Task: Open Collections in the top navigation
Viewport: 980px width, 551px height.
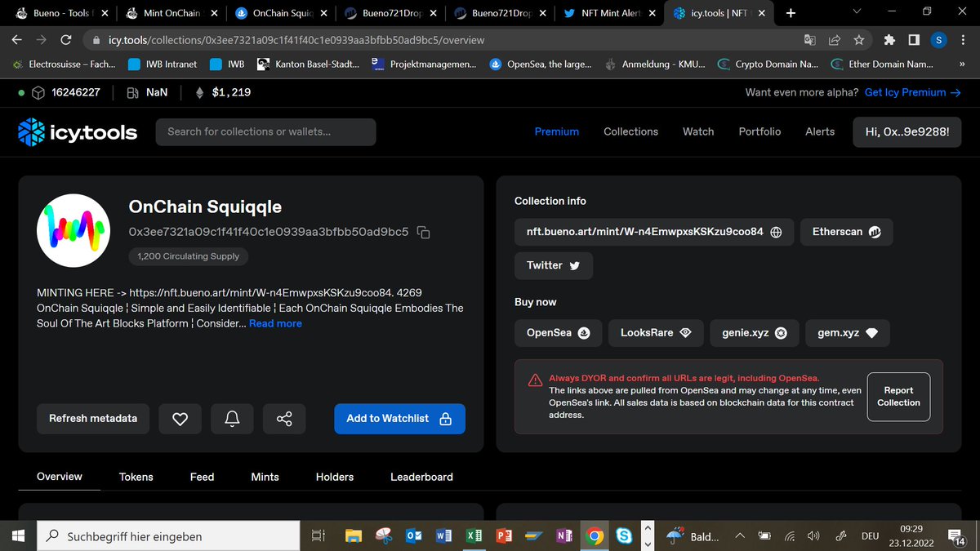Action: coord(630,131)
